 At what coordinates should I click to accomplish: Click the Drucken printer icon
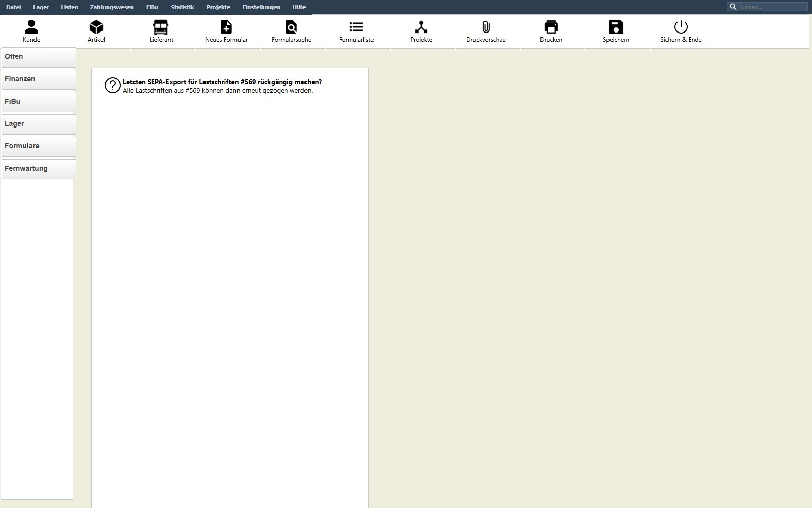point(551,27)
